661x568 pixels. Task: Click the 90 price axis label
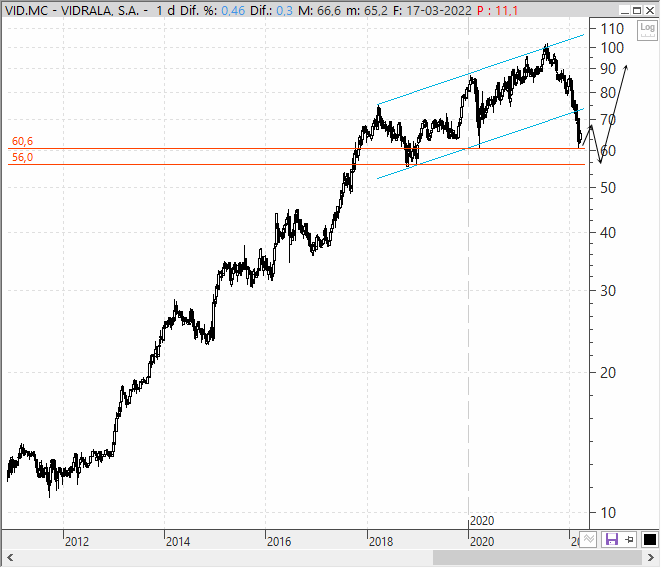point(608,69)
